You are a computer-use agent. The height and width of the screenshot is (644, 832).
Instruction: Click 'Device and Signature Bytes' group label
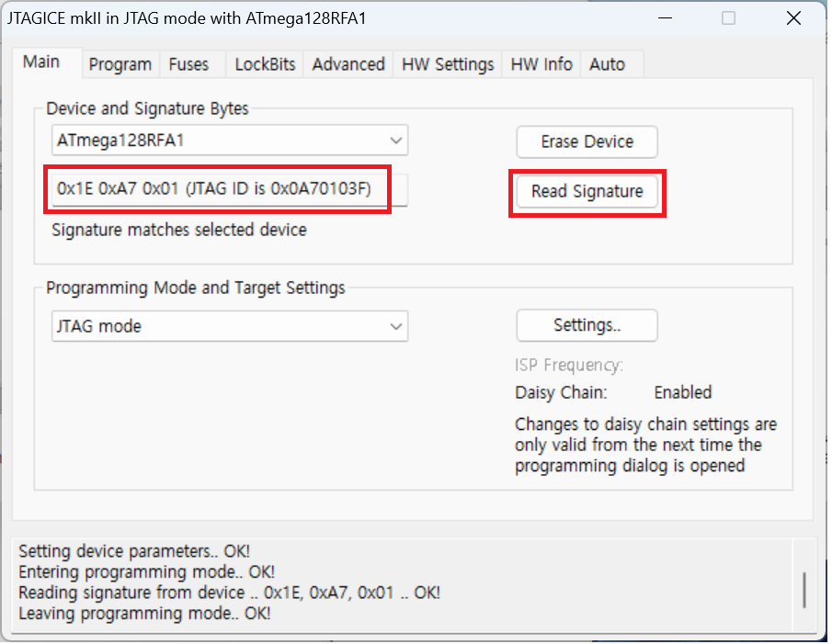click(x=147, y=108)
